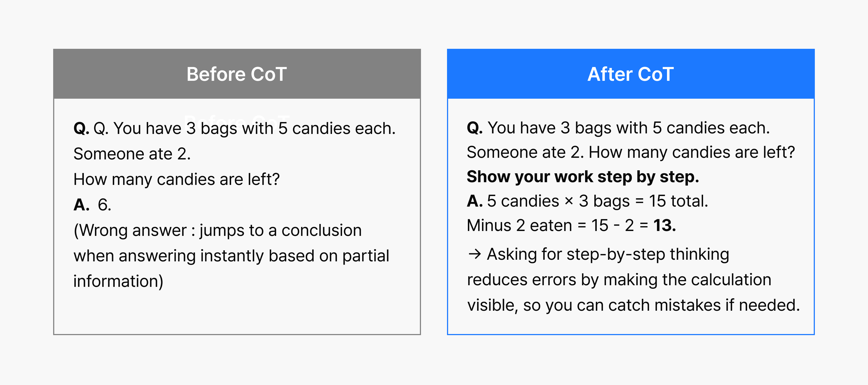Click the gray 'Before CoT' header
This screenshot has height=385, width=868.
tap(237, 74)
